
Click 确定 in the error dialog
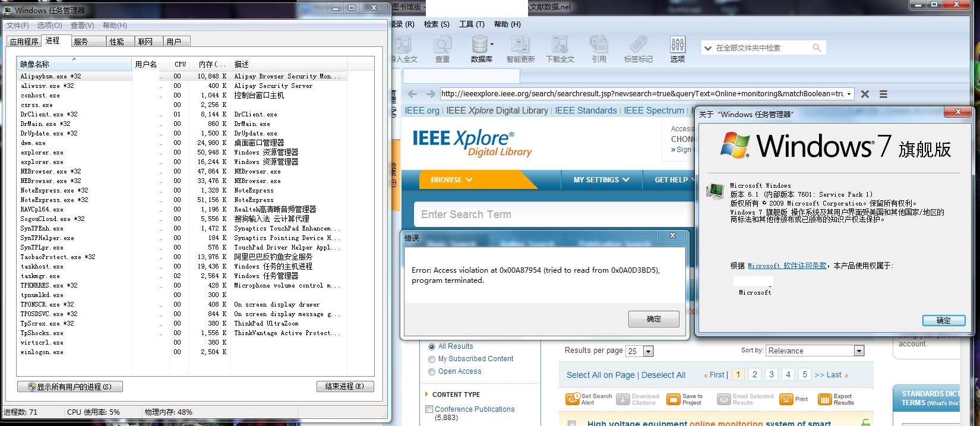tap(654, 319)
